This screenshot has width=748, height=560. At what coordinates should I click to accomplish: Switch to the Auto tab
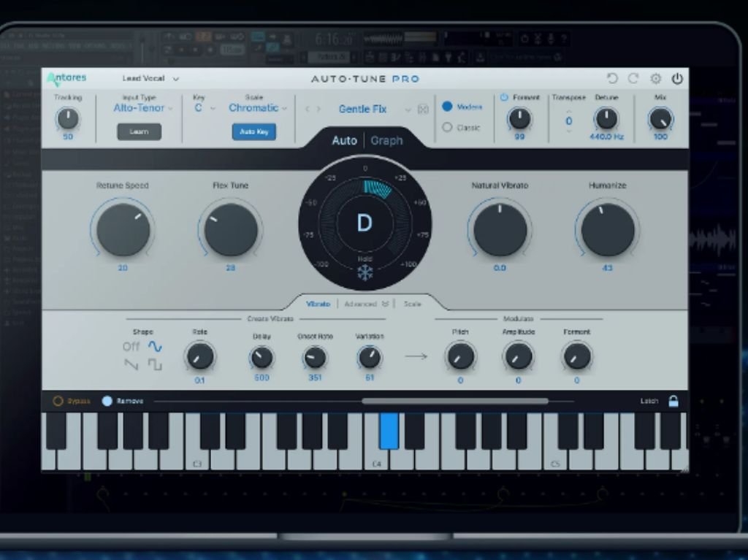[344, 141]
